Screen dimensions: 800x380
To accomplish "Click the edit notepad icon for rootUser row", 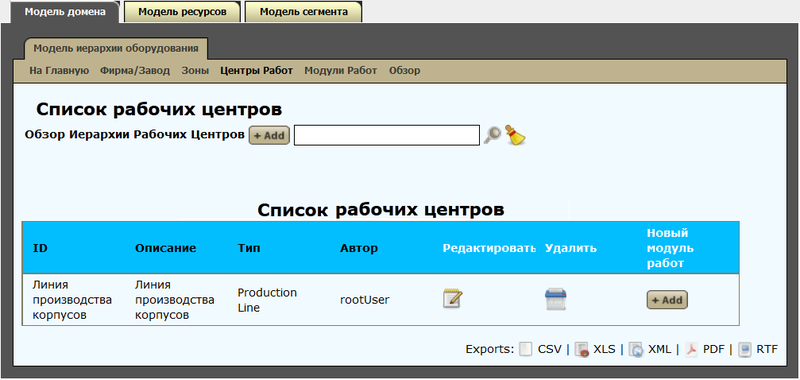I will pos(453,298).
